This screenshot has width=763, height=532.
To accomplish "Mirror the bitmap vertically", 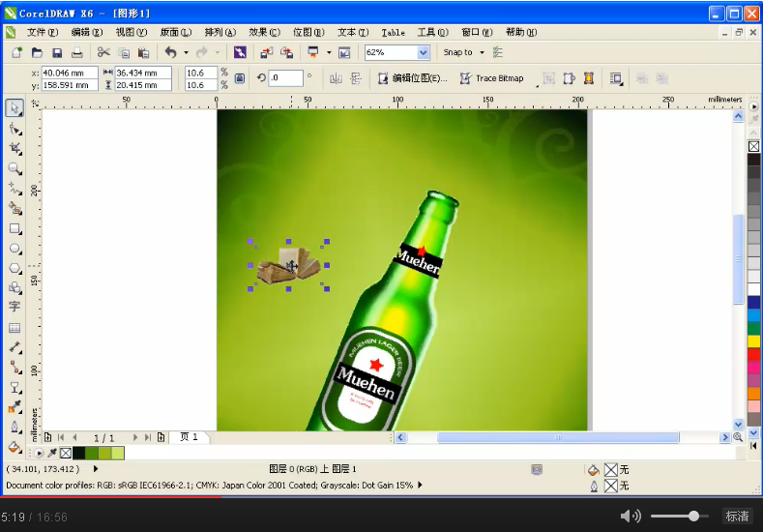I will (x=356, y=78).
